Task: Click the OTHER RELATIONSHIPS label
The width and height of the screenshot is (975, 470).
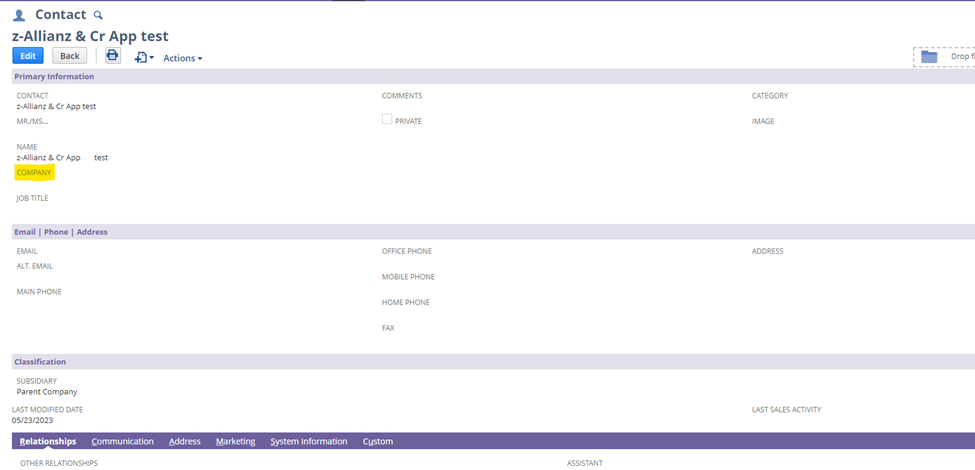Action: coord(59,463)
